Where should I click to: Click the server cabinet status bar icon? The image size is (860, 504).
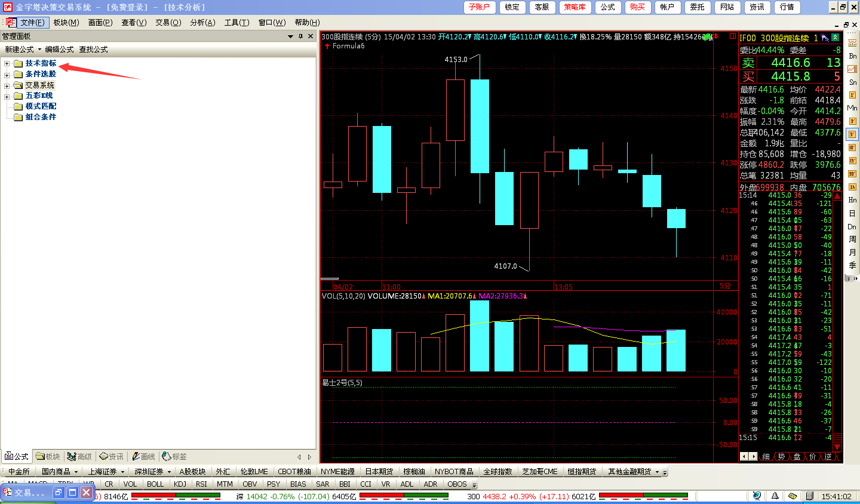809,496
